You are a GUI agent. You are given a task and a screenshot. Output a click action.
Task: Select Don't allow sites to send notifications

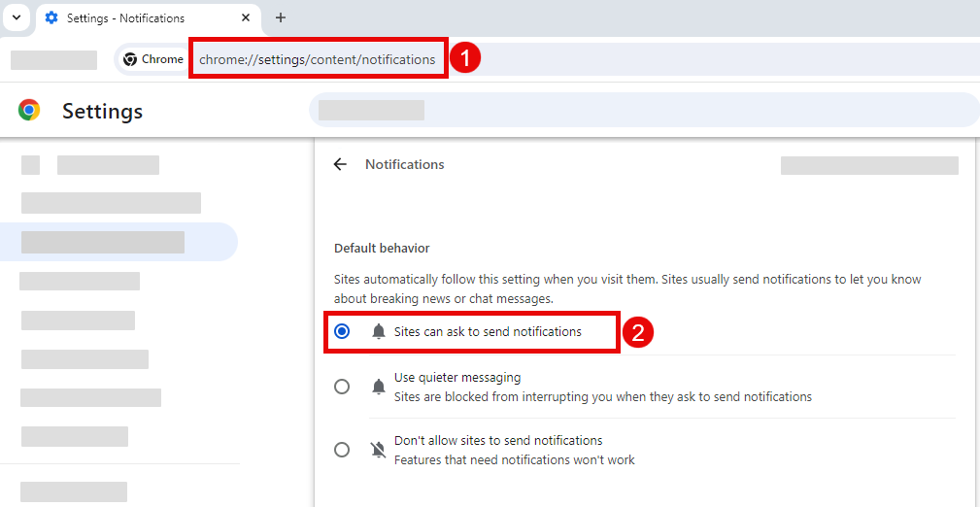pyautogui.click(x=342, y=450)
